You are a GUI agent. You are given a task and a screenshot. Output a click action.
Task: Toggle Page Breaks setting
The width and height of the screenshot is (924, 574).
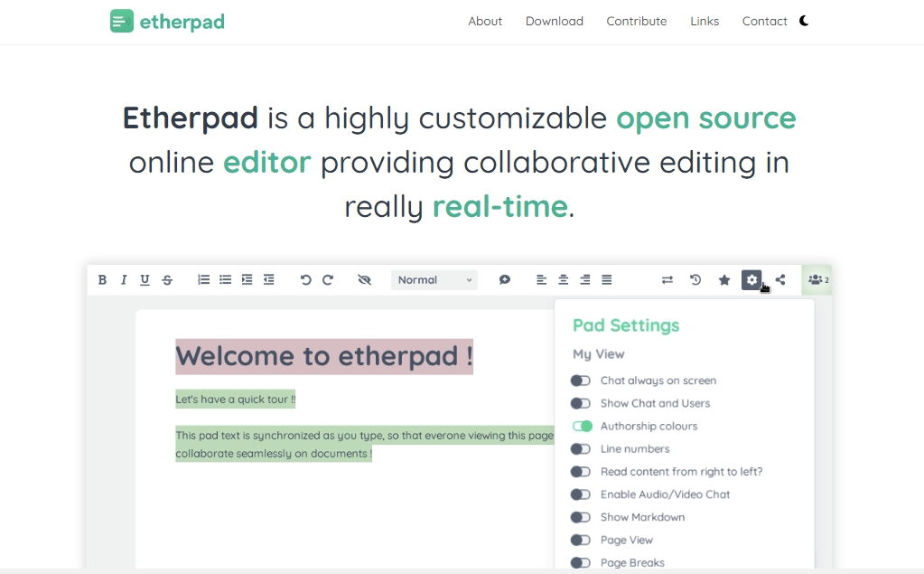coord(581,563)
